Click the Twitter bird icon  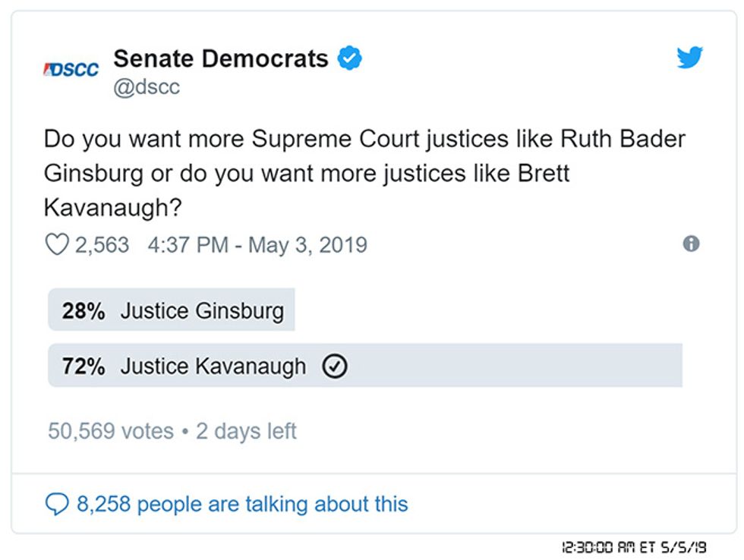689,58
